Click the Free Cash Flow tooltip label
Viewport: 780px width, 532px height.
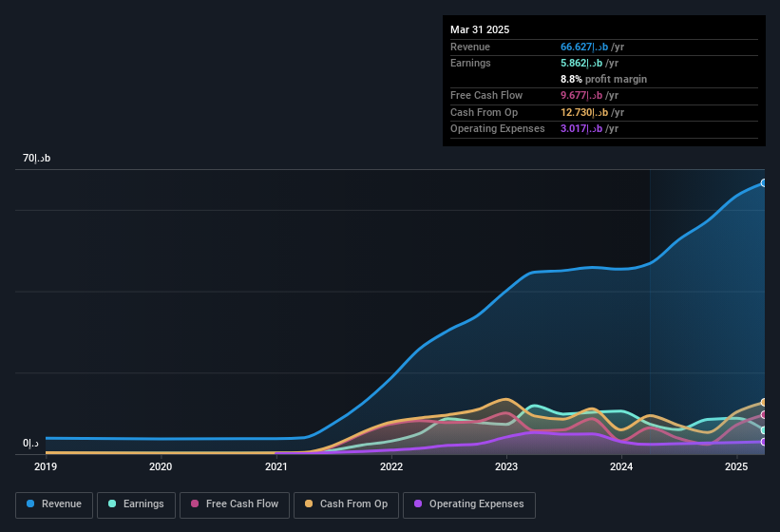coord(486,95)
